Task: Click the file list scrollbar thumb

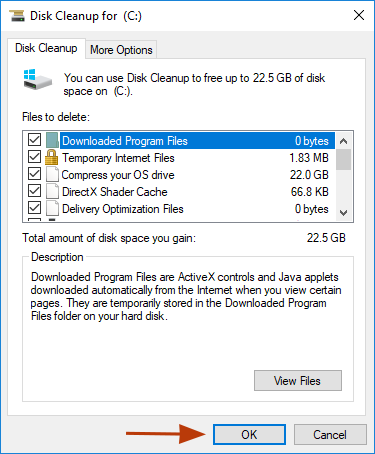Action: [x=343, y=160]
